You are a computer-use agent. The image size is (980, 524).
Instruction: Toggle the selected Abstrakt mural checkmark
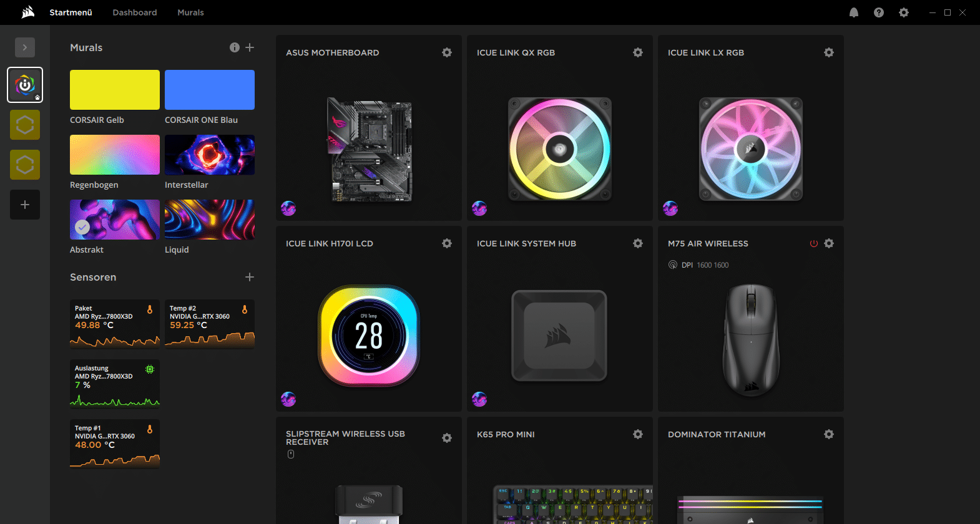[x=82, y=227]
